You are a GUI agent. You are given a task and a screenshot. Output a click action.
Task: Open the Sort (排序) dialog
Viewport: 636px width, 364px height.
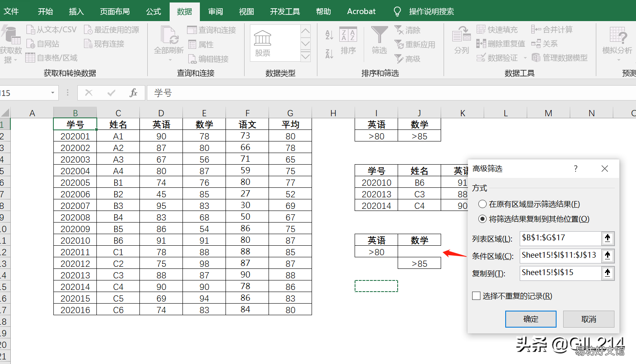348,40
